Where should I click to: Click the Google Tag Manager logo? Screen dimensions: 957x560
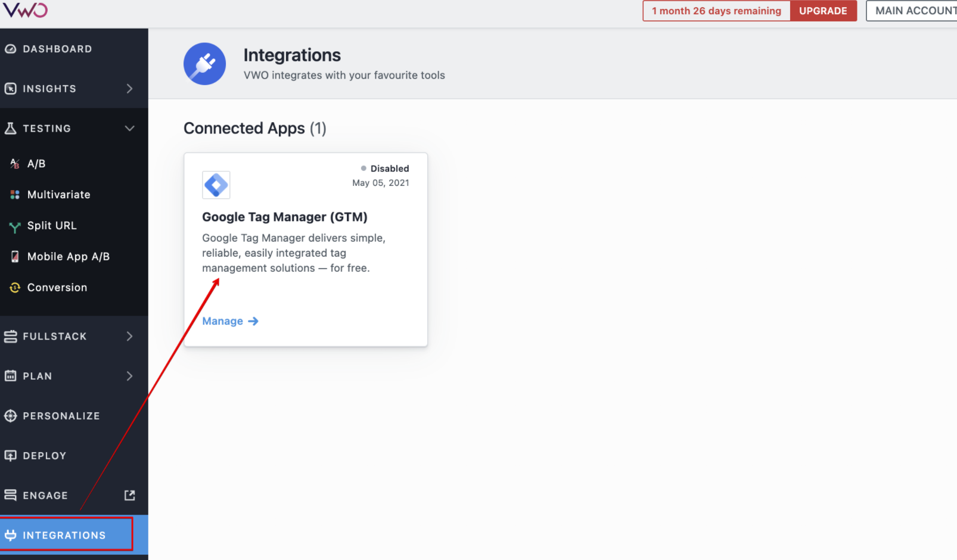pyautogui.click(x=216, y=185)
